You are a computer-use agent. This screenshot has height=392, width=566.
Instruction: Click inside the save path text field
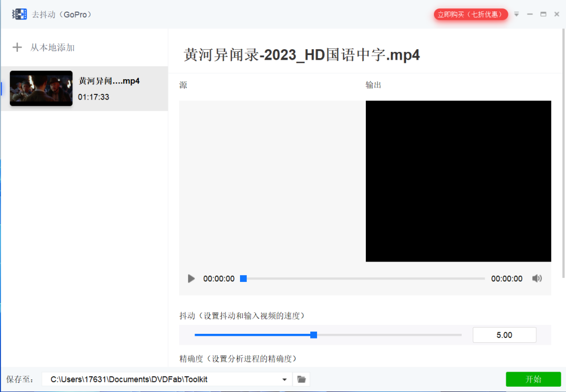click(157, 379)
